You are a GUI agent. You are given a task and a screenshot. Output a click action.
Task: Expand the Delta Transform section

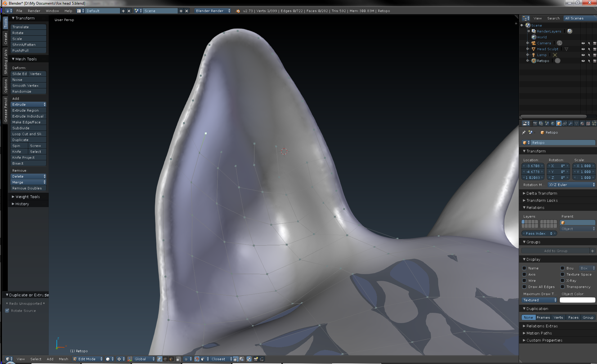pos(541,193)
